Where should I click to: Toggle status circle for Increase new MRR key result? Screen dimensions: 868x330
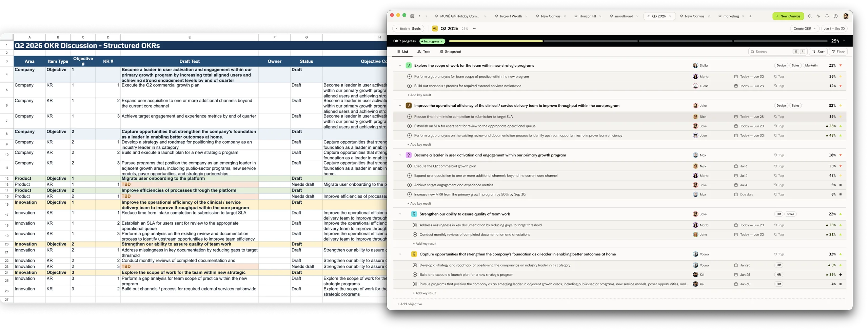409,194
